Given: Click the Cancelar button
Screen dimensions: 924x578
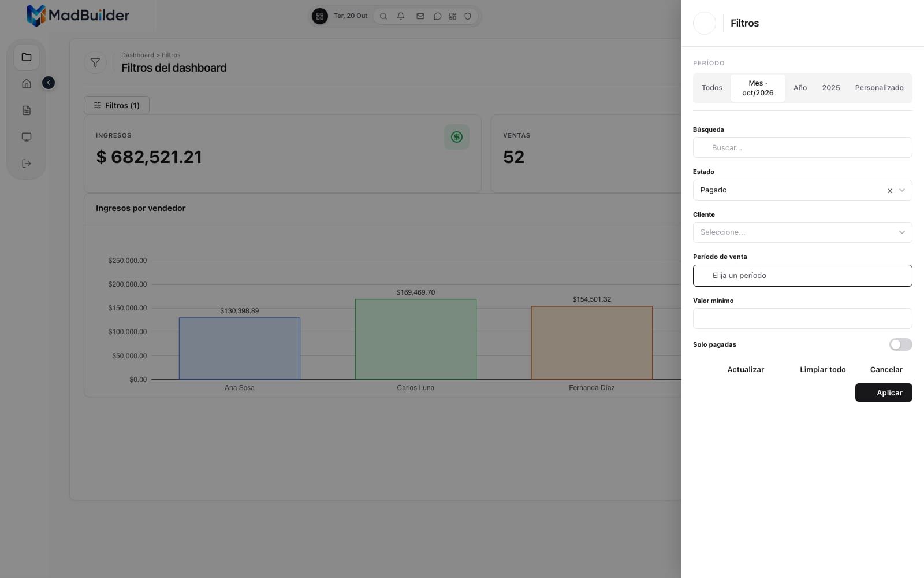Looking at the screenshot, I should pyautogui.click(x=886, y=370).
